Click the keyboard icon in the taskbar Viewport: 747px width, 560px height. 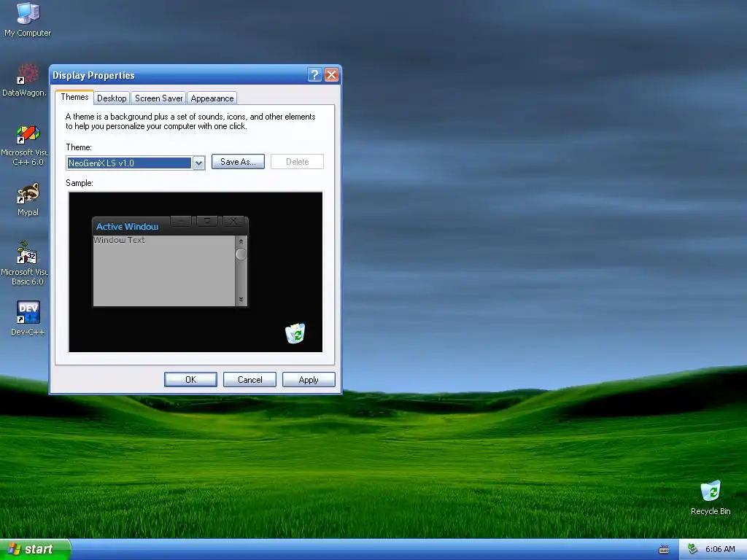tap(664, 550)
